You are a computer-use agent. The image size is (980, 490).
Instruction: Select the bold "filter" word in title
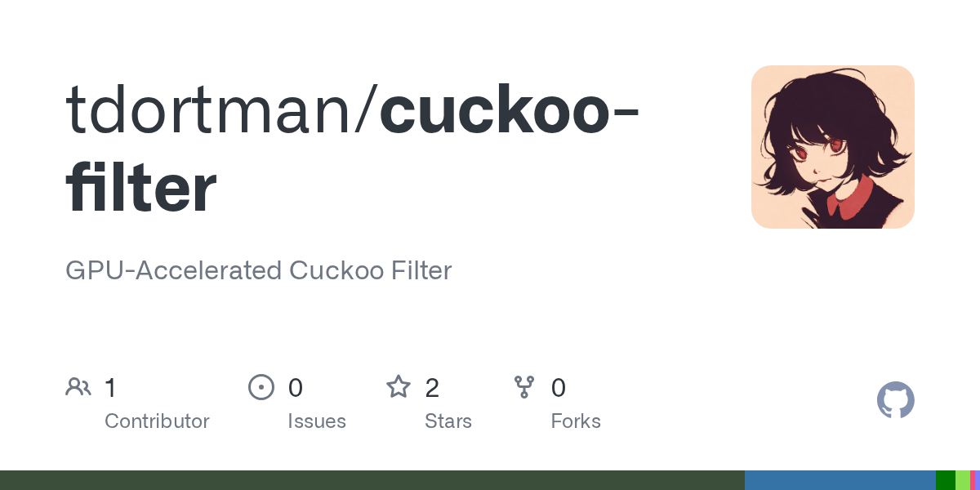(x=140, y=188)
